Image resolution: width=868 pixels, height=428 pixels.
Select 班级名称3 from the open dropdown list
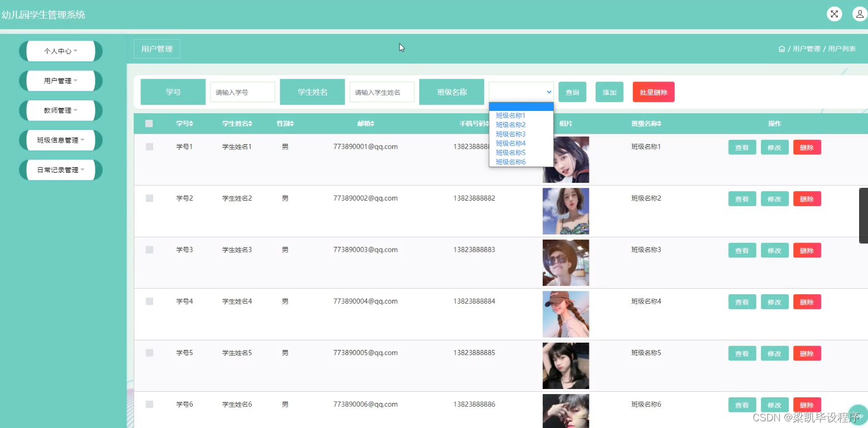510,134
